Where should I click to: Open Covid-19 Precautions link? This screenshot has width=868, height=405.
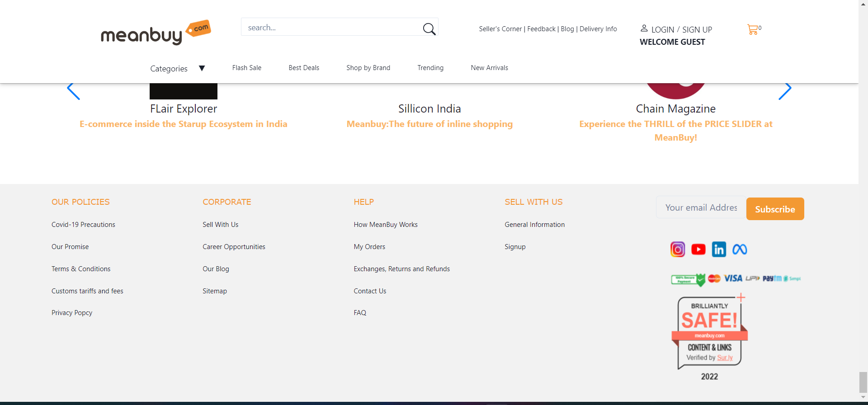pos(83,225)
